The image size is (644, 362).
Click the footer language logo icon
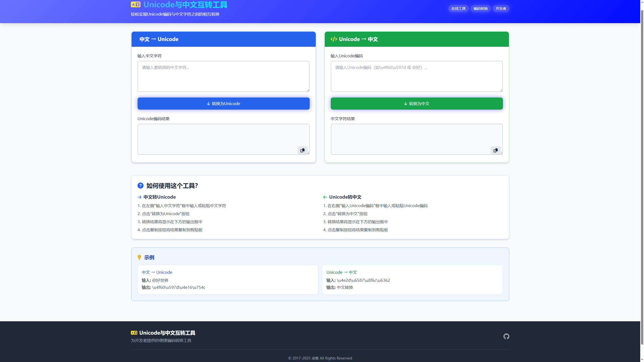(x=134, y=333)
